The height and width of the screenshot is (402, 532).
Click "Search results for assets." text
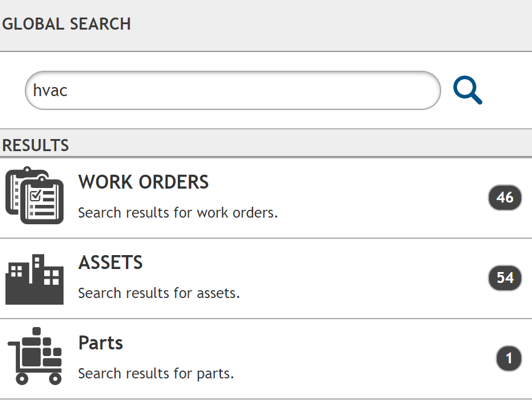pyautogui.click(x=159, y=293)
